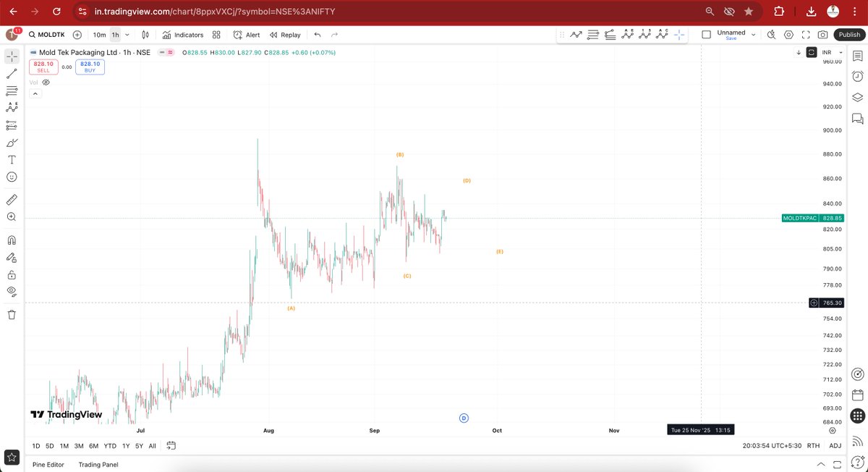Image resolution: width=868 pixels, height=472 pixels.
Task: Select the 1h timeframe
Action: [x=115, y=35]
